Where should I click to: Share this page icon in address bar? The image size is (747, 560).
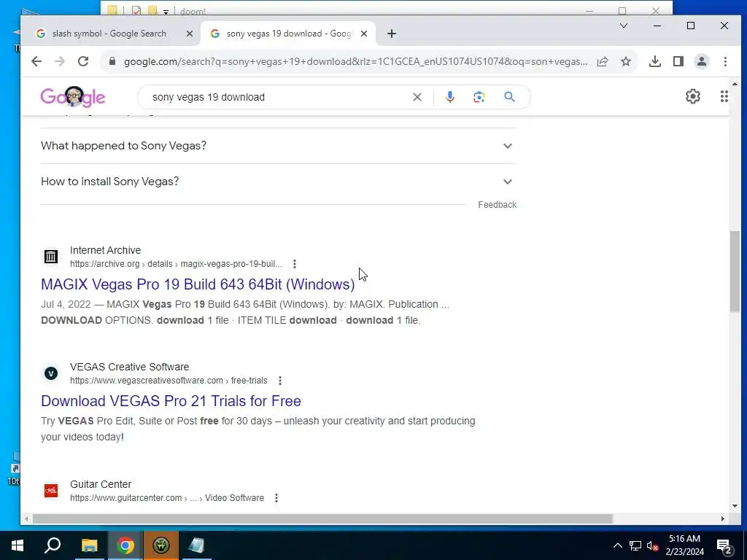(603, 61)
